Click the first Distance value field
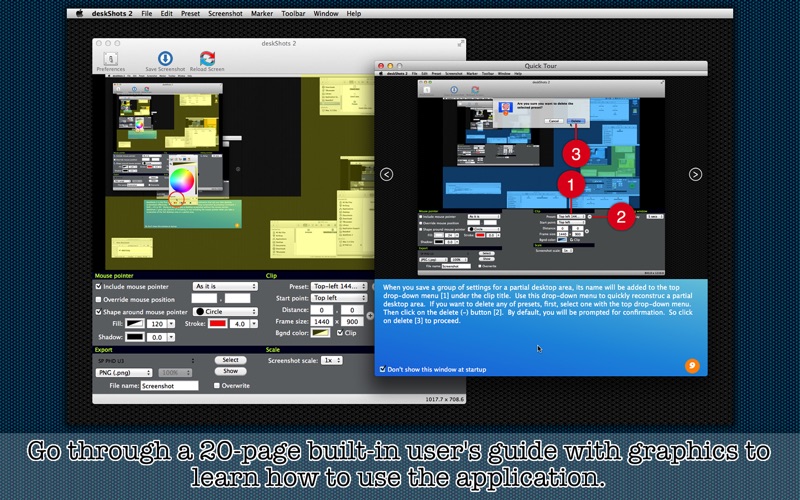This screenshot has width=800, height=500. pyautogui.click(x=322, y=310)
